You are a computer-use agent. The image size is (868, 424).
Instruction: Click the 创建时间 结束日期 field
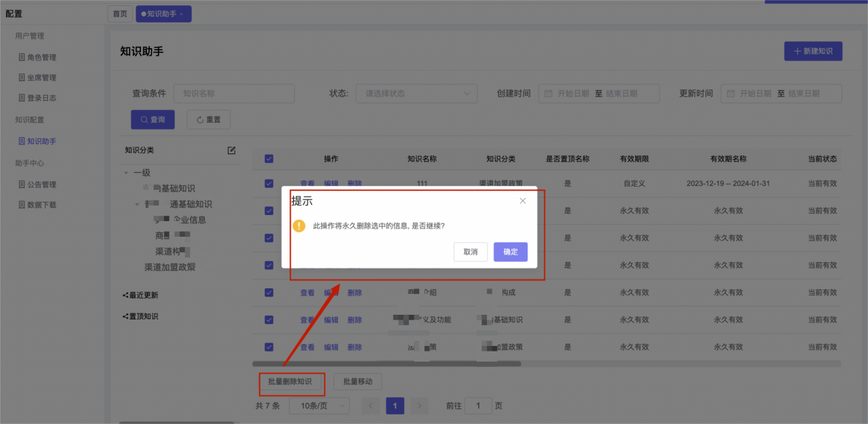(622, 94)
